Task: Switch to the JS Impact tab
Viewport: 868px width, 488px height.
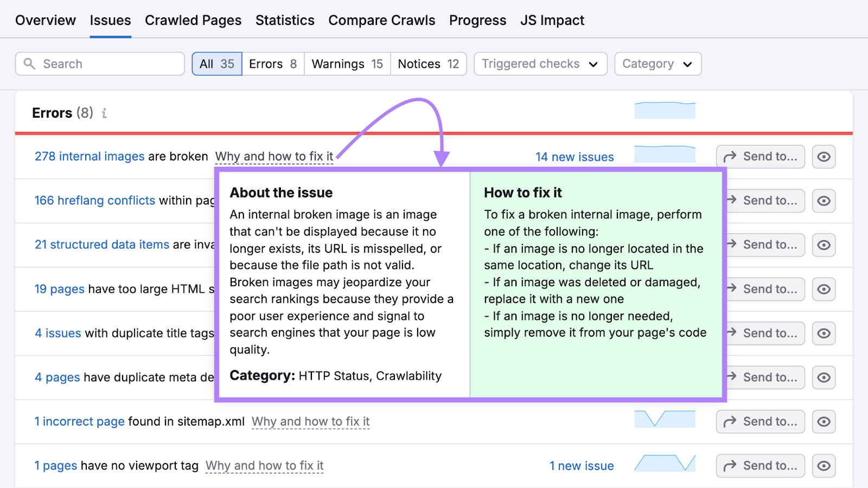Action: point(552,21)
